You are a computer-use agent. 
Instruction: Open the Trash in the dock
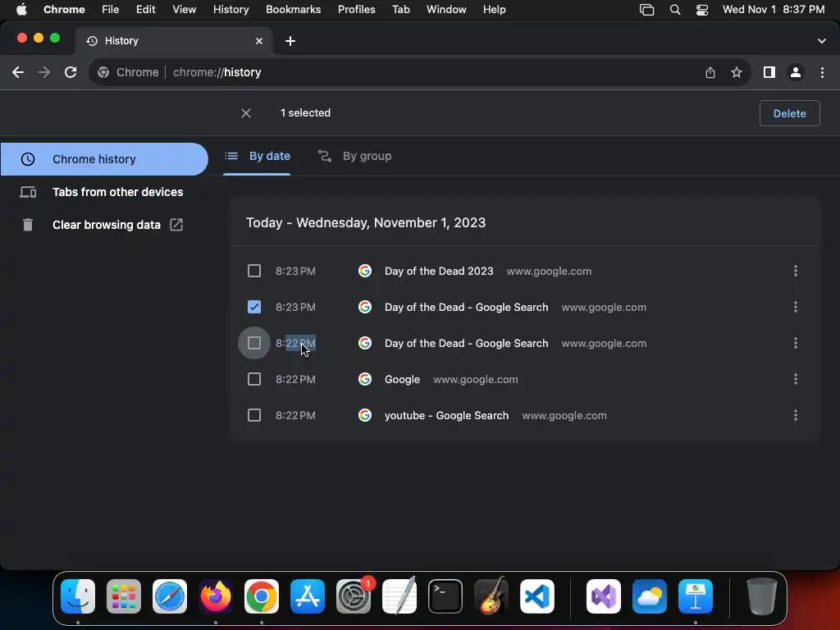762,596
